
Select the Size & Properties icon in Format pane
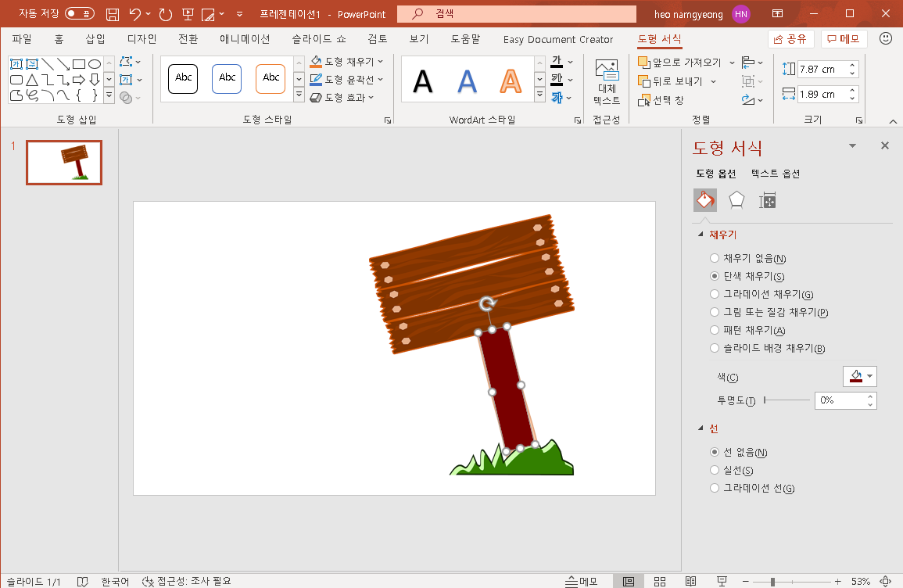767,200
